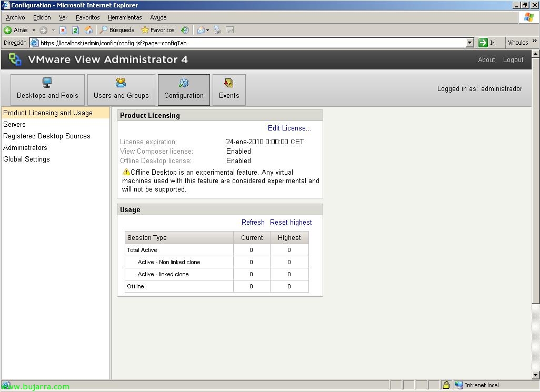Click the padlock security icon in status bar
This screenshot has width=540, height=392.
446,385
